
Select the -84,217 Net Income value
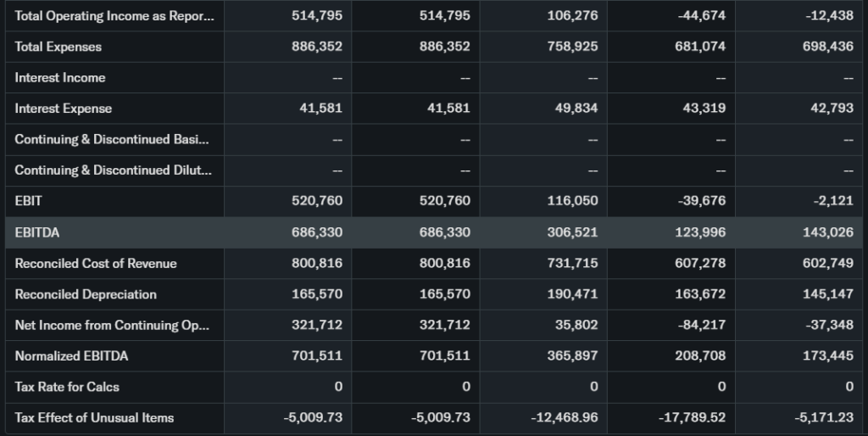(x=703, y=325)
